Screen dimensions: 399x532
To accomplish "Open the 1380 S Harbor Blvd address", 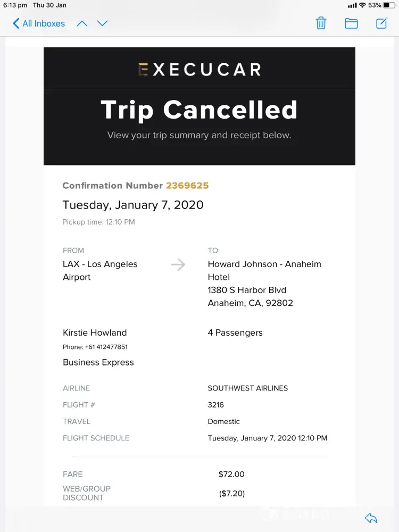I will click(x=247, y=290).
